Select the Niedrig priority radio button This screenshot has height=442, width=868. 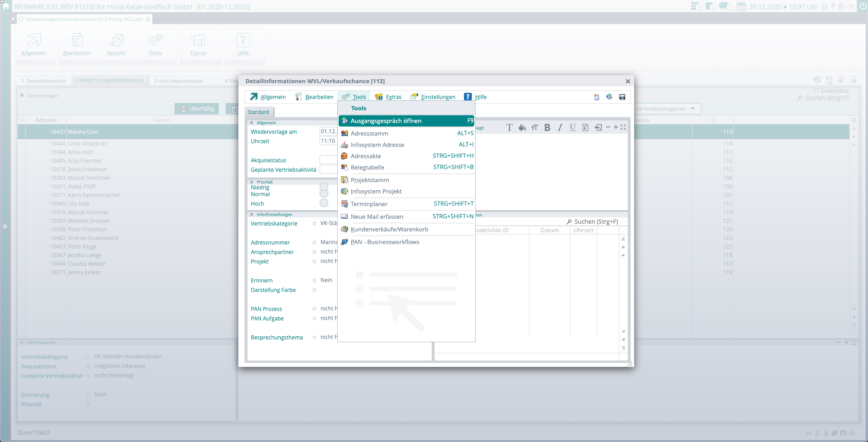(324, 187)
